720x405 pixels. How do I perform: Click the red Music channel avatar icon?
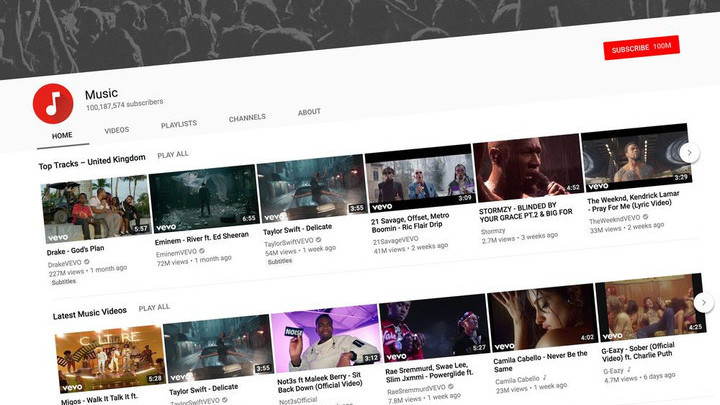pyautogui.click(x=53, y=103)
